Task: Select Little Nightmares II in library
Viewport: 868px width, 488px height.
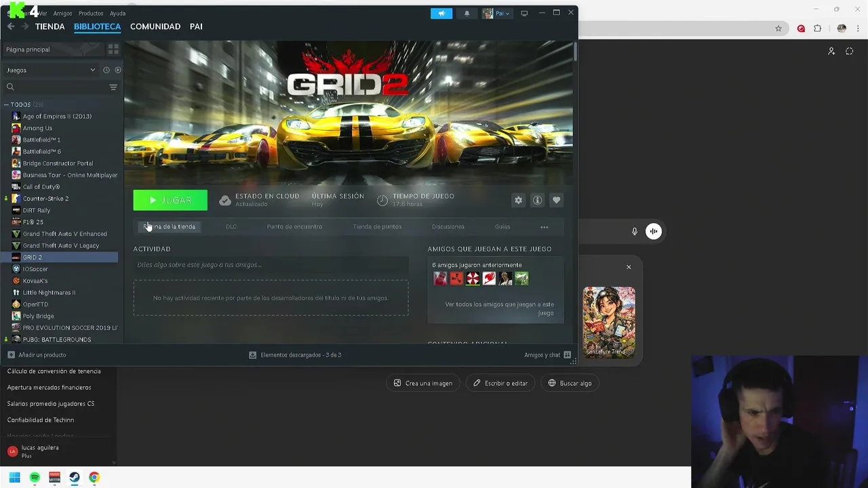Action: click(x=61, y=292)
